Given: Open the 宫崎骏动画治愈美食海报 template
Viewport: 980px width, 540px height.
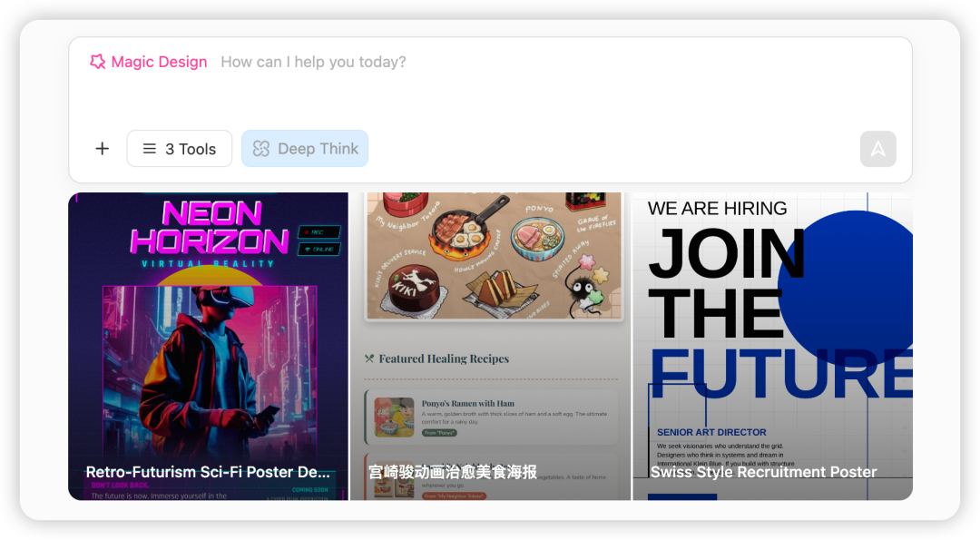Looking at the screenshot, I should (x=490, y=347).
